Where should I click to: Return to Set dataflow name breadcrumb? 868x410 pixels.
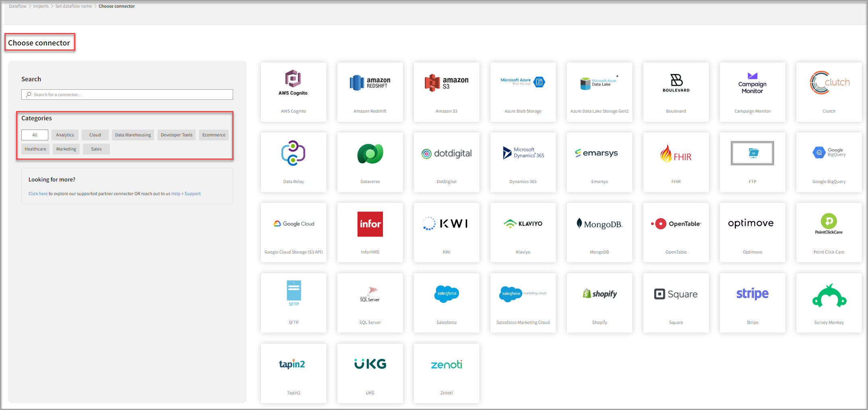[x=74, y=6]
